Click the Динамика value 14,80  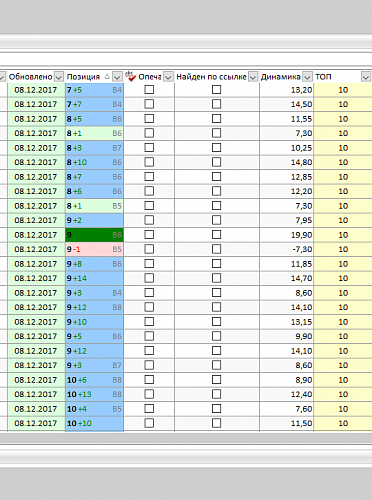pyautogui.click(x=301, y=162)
